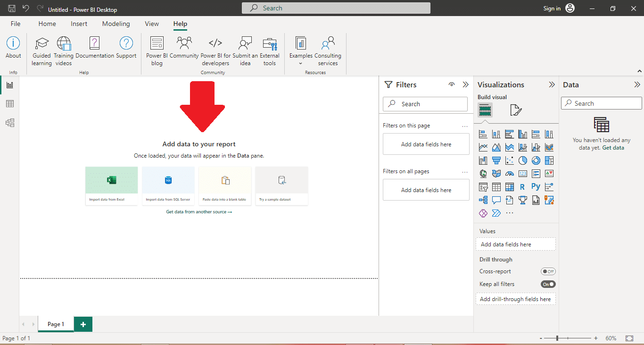Screen dimensions: 644x345
Task: Select the Power Automate visual
Action: point(496,213)
